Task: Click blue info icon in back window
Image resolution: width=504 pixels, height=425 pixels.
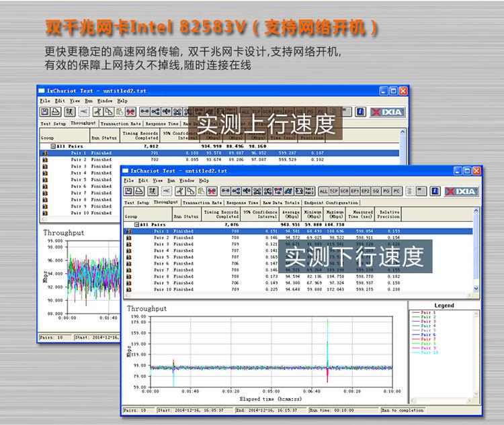Action: click(x=360, y=111)
